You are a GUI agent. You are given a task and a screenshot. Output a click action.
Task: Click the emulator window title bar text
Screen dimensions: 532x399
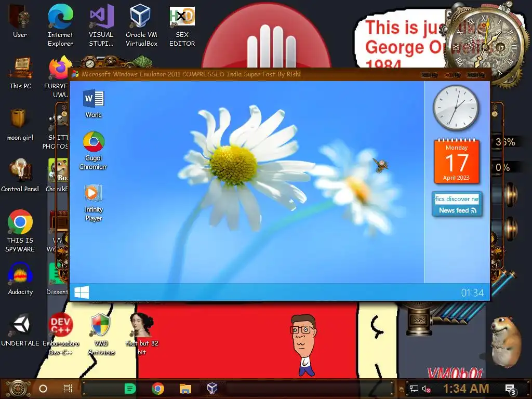pos(191,74)
